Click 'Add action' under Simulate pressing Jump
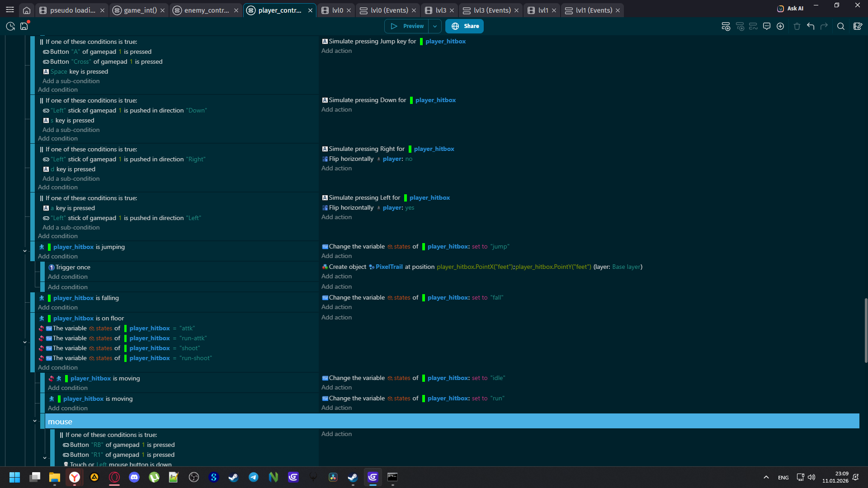Viewport: 868px width, 488px height. click(336, 51)
